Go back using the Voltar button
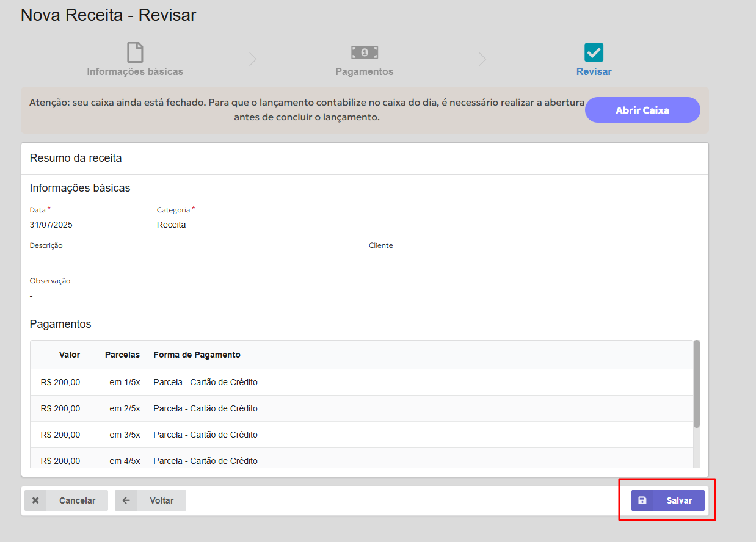Image resolution: width=756 pixels, height=542 pixels. click(x=150, y=500)
